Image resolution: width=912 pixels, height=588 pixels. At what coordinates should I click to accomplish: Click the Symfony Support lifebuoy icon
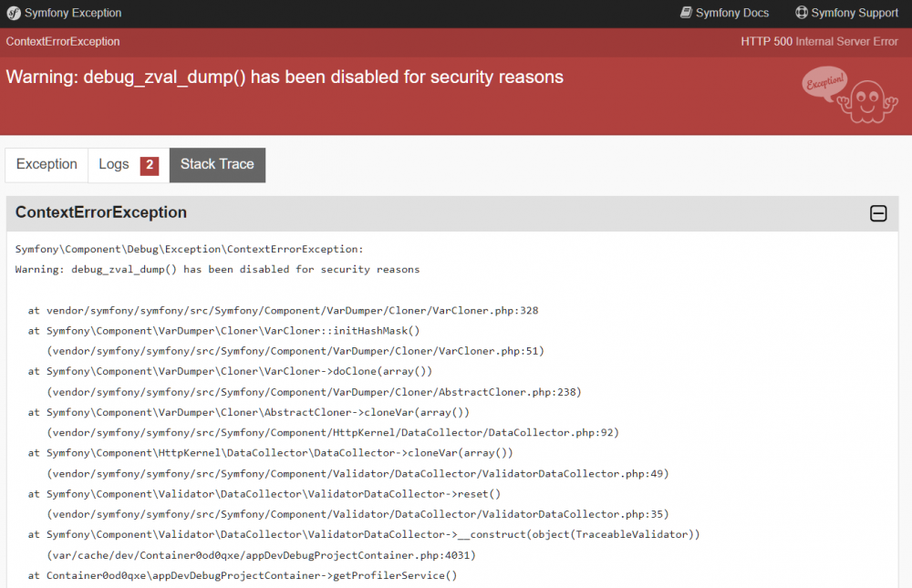802,13
